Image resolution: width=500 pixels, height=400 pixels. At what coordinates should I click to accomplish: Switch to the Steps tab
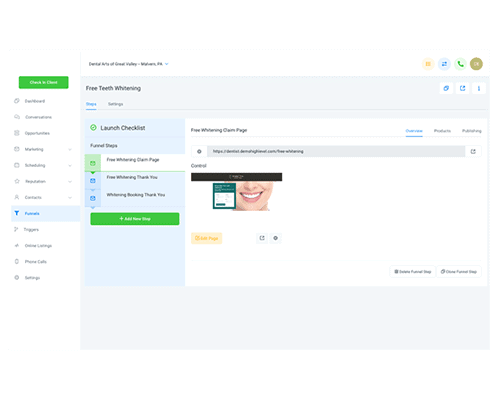point(91,104)
